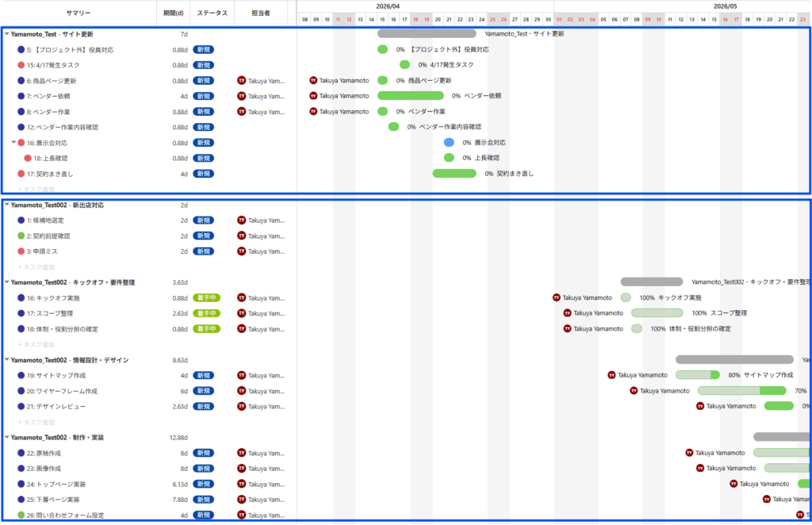The width and height of the screenshot is (812, 525).
Task: Click the 期間(d) column header
Action: pos(173,13)
